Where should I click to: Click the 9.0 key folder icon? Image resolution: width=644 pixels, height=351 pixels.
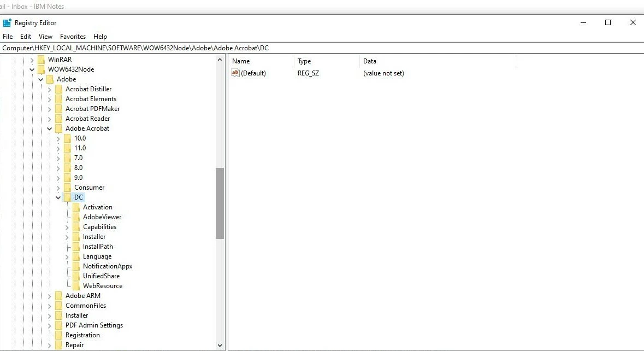(x=67, y=178)
